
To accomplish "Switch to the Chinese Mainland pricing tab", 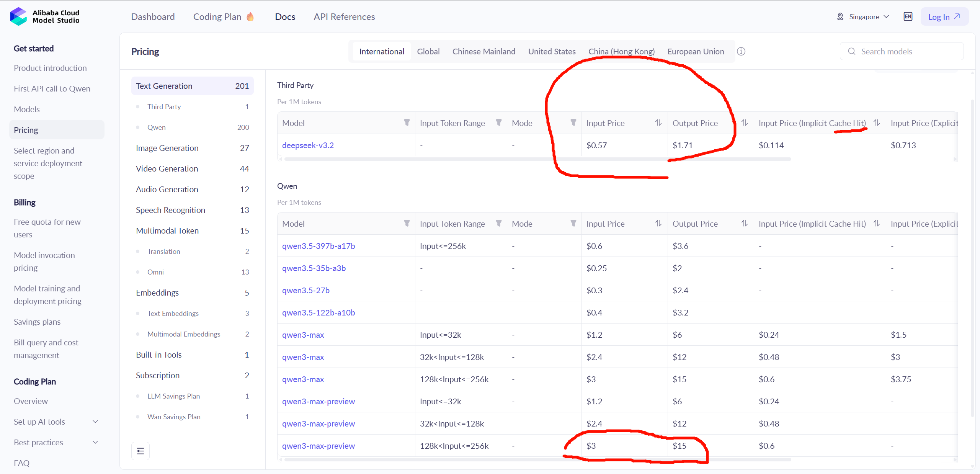I will tap(483, 51).
